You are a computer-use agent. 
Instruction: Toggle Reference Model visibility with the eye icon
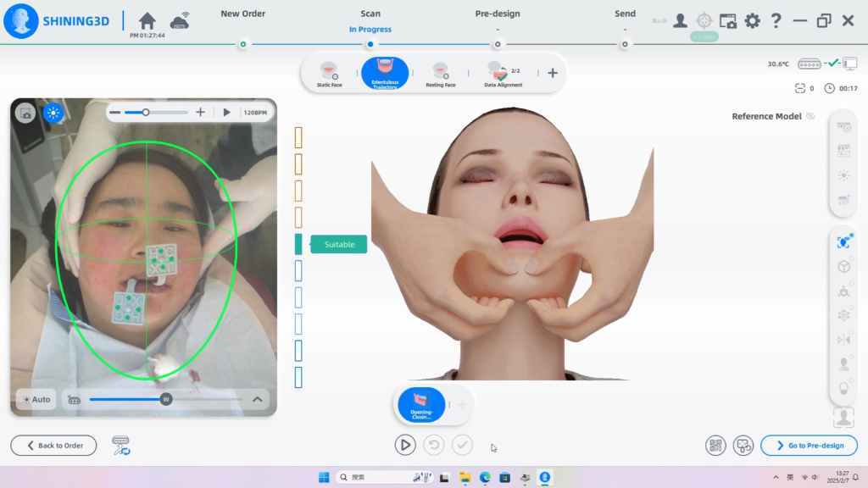tap(811, 116)
